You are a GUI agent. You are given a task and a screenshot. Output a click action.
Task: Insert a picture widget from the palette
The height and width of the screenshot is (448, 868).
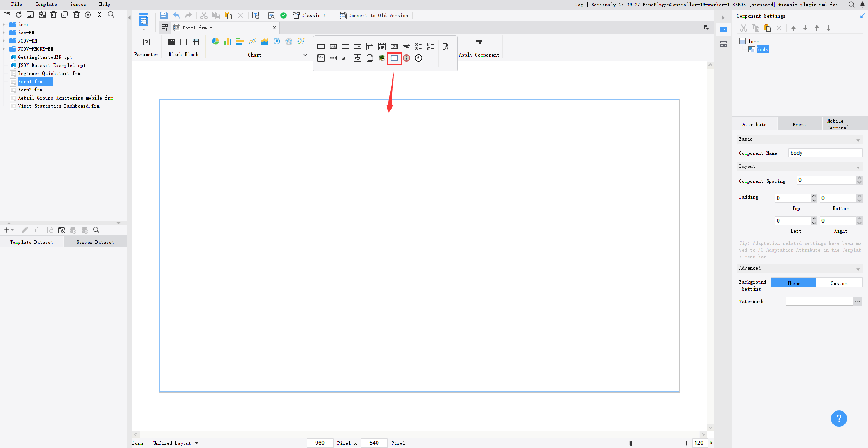coord(382,58)
